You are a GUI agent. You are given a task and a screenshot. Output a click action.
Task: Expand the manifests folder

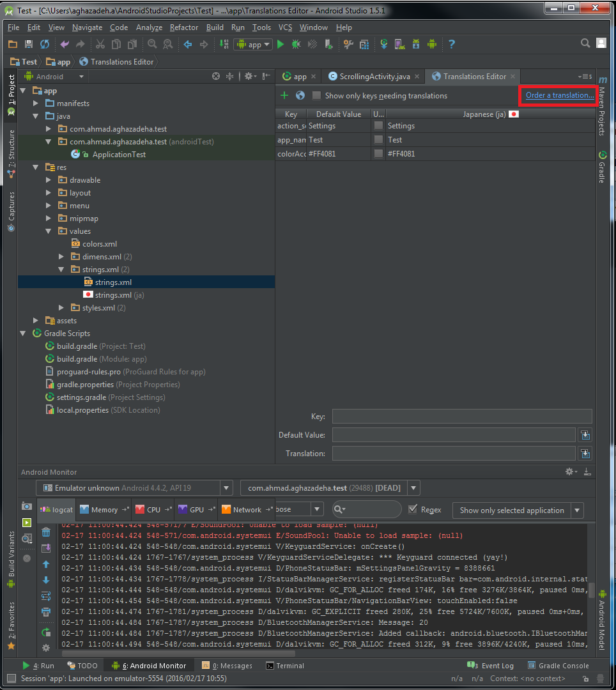tap(36, 103)
